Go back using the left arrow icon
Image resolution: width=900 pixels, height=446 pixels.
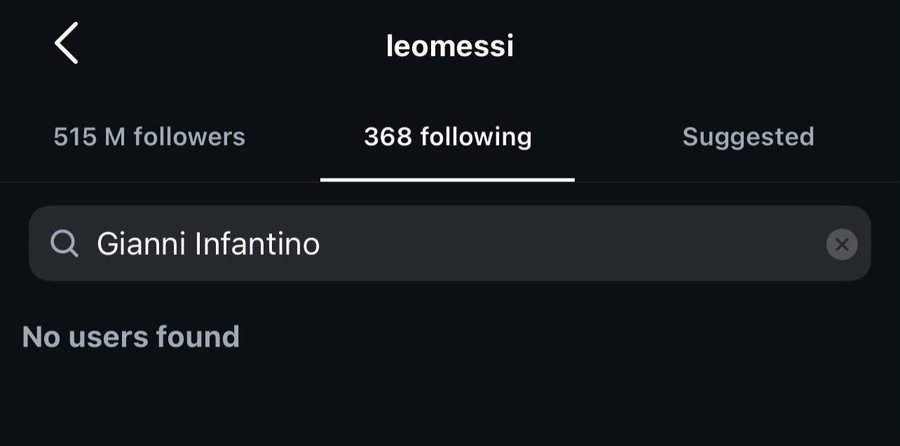pos(66,43)
